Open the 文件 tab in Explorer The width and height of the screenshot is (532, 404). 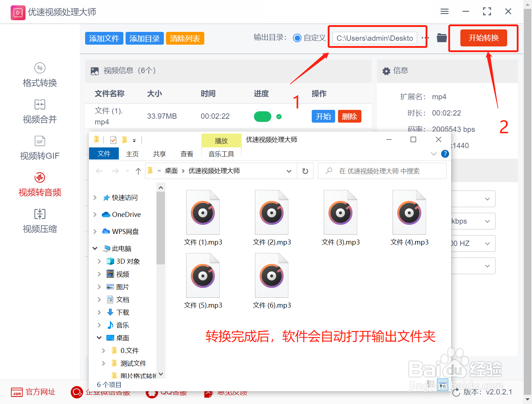pos(104,153)
